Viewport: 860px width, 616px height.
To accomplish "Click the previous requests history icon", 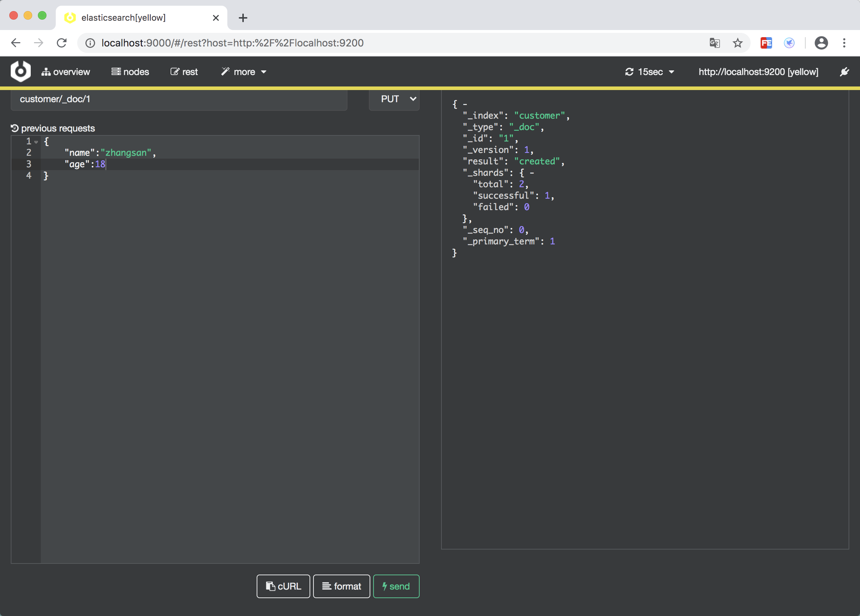I will [15, 128].
